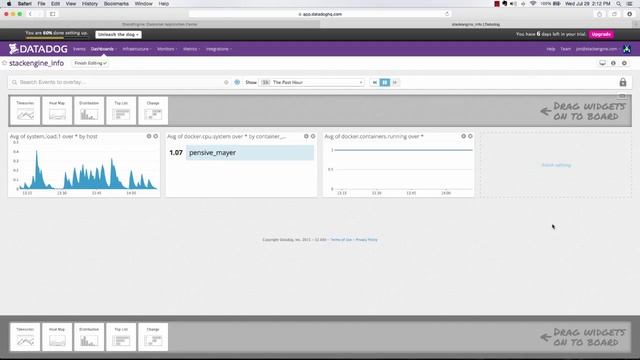Image resolution: width=640 pixels, height=360 pixels.
Task: Open the Bookmarks menu in the macOS menu bar
Action: tap(116, 4)
